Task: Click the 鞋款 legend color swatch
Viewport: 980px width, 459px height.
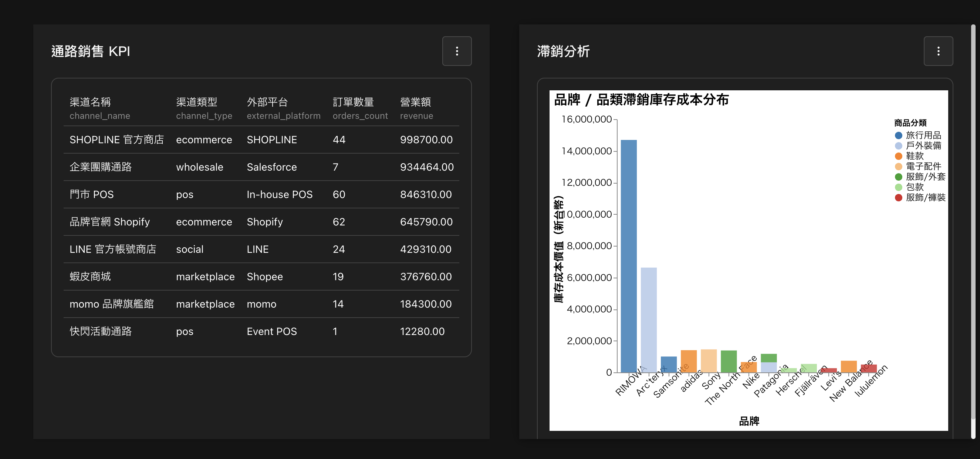Action: tap(898, 156)
